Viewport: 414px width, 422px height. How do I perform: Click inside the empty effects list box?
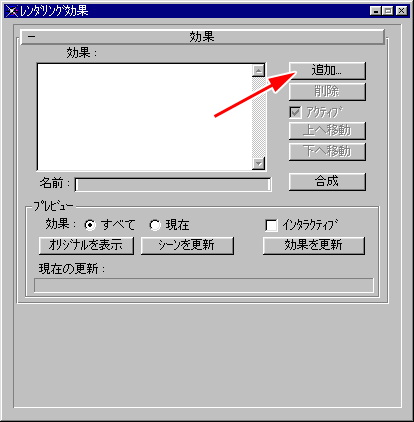coord(144,117)
